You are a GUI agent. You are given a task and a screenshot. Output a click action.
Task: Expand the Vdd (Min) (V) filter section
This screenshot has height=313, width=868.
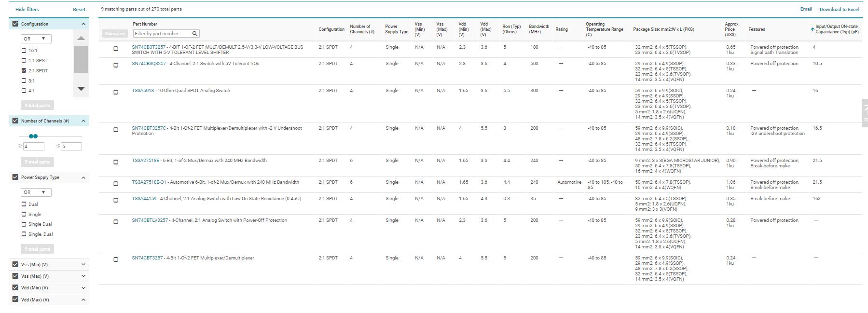click(x=83, y=287)
